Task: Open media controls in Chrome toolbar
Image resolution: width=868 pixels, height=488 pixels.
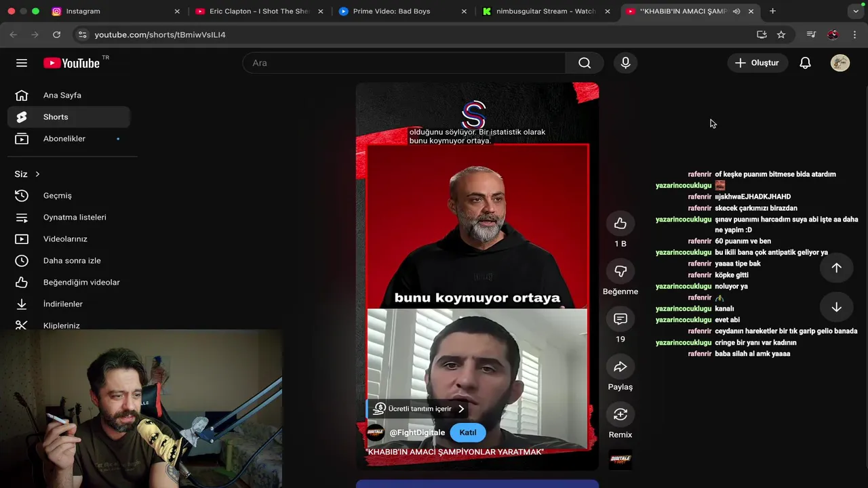Action: 811,35
